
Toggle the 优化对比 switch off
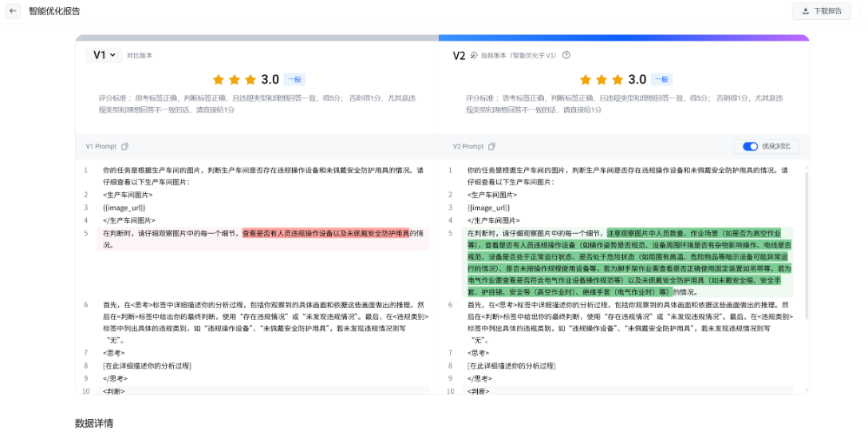click(x=750, y=146)
